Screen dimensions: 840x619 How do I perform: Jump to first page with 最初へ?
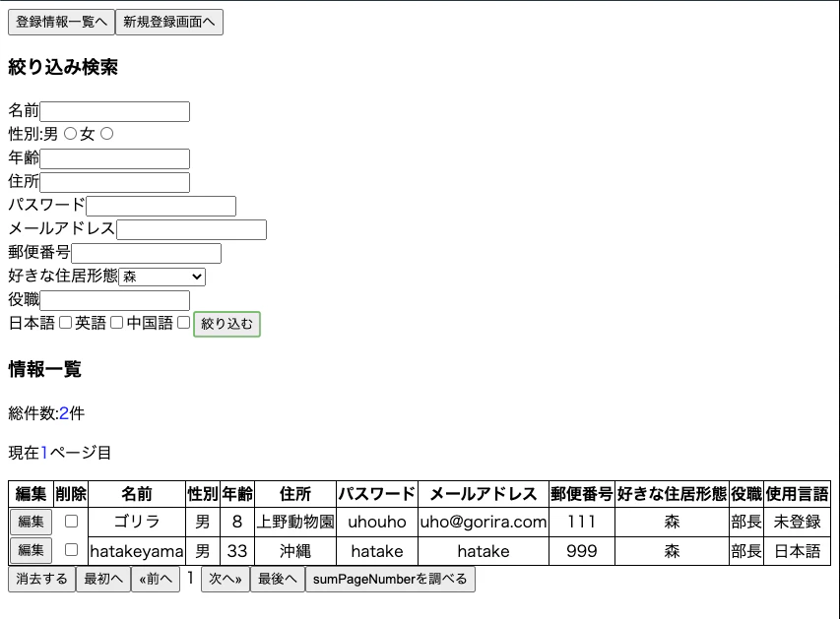coord(103,579)
